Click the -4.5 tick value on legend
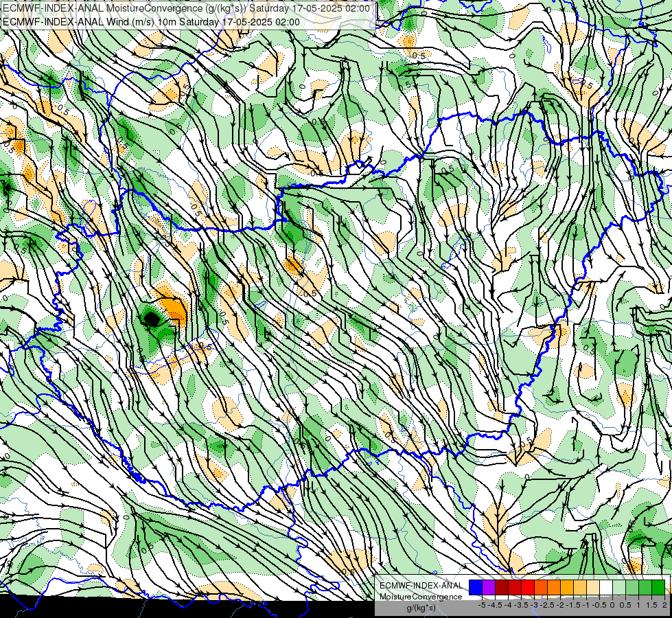Viewport: 672px width, 618px height. (495, 605)
